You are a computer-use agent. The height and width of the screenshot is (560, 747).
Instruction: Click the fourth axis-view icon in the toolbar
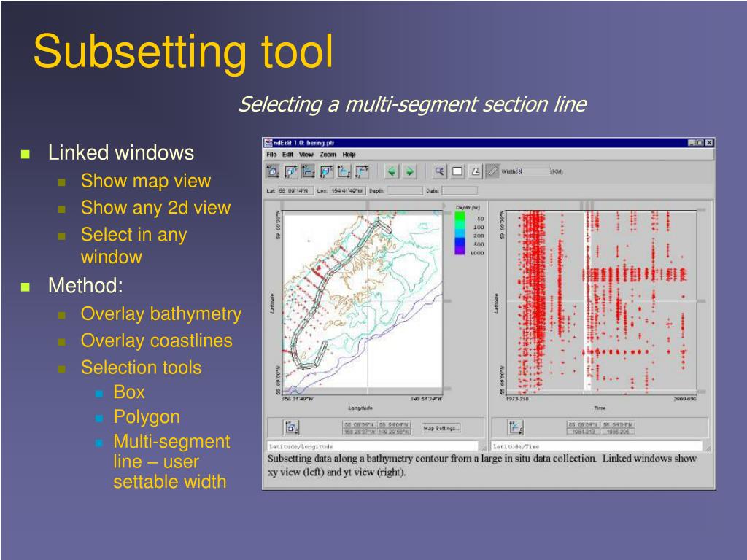tap(326, 171)
